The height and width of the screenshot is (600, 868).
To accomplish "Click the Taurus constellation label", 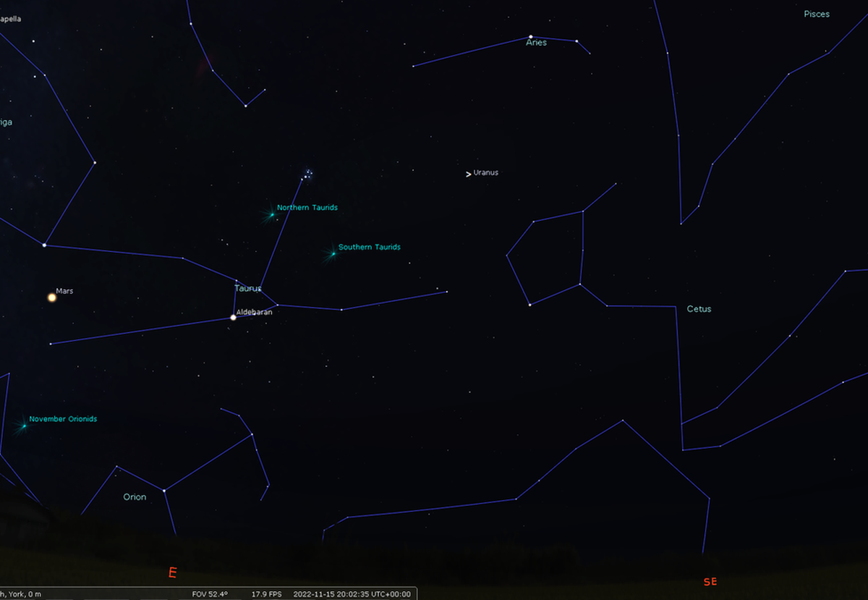I will tap(247, 288).
